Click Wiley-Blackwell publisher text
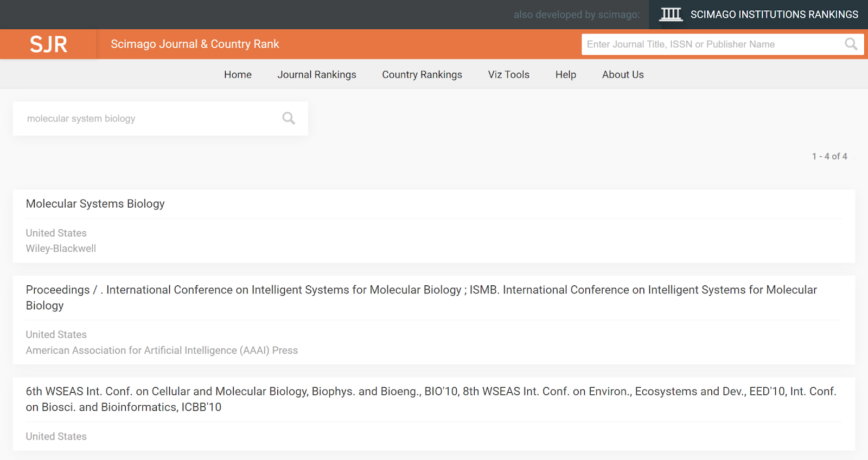The height and width of the screenshot is (460, 868). point(61,248)
